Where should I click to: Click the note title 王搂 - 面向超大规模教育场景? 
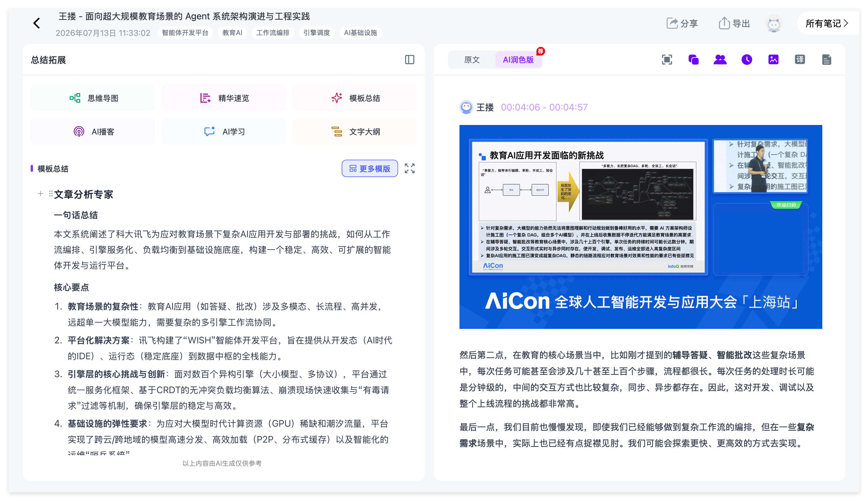pyautogui.click(x=184, y=16)
